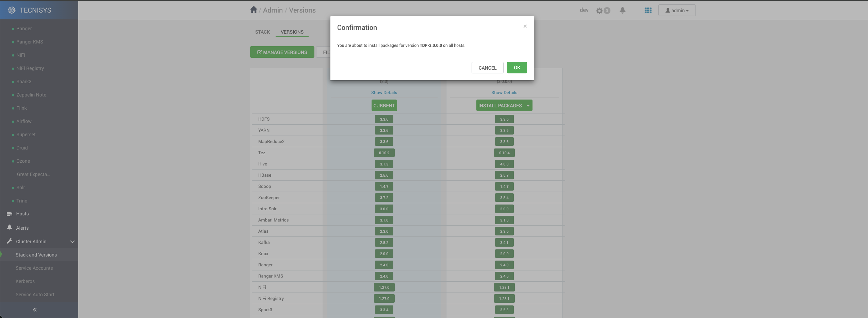Close the Confirmation dialog with X
This screenshot has width=868, height=318.
(525, 26)
